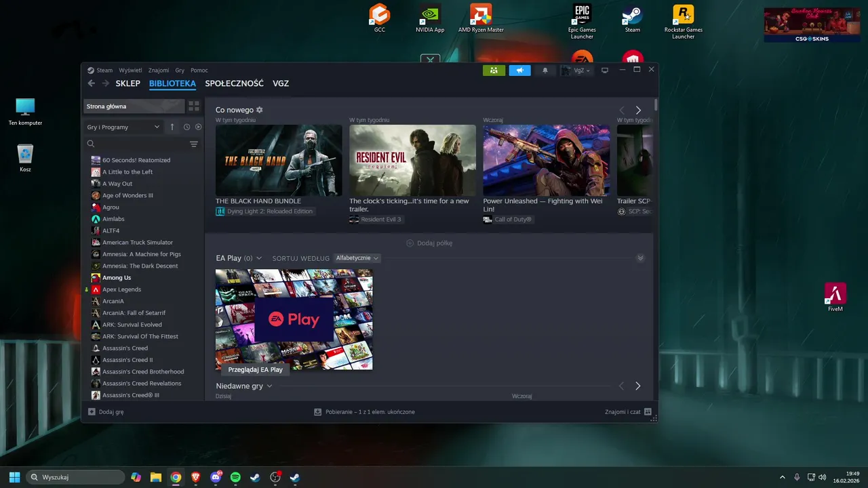Switch to the SPOŁECZNOŚĆ tab
The image size is (868, 488).
(234, 83)
